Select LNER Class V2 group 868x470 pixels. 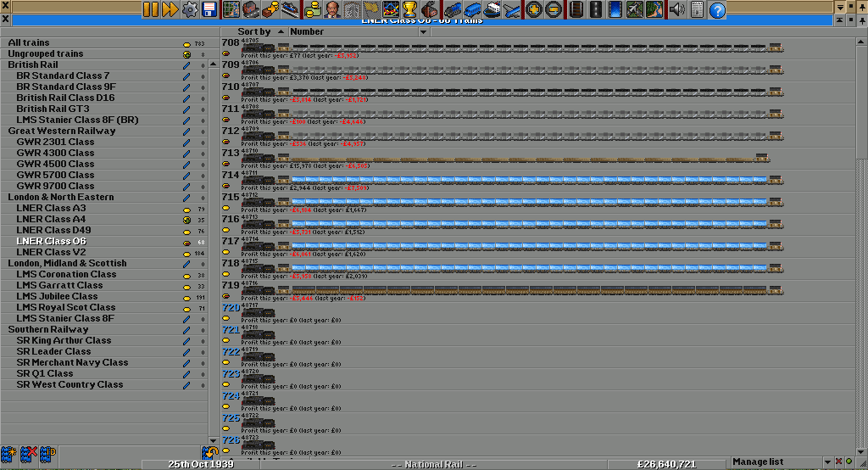(104, 252)
